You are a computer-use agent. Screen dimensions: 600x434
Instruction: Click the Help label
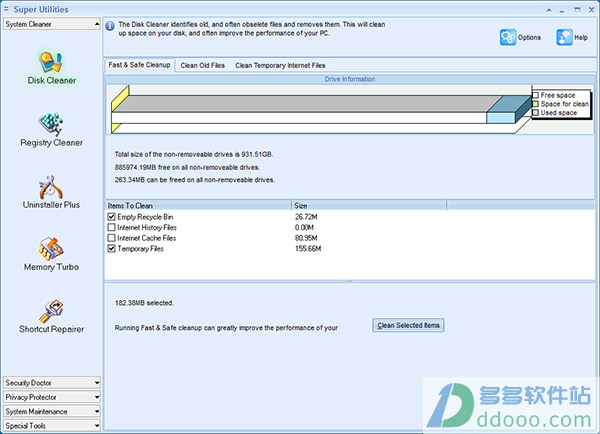581,38
